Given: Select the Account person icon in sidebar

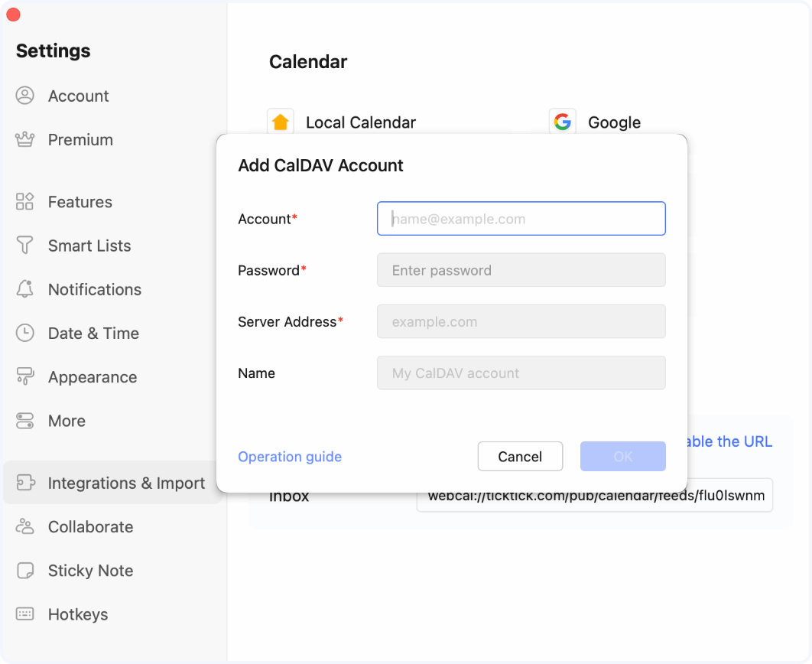Looking at the screenshot, I should 24,96.
